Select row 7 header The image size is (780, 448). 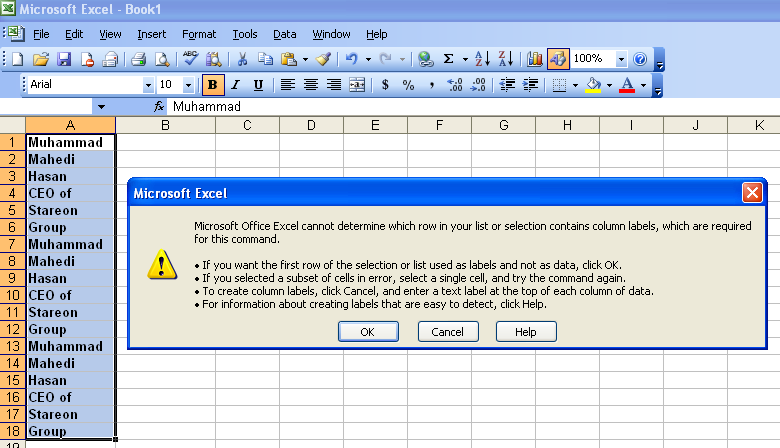pos(12,244)
